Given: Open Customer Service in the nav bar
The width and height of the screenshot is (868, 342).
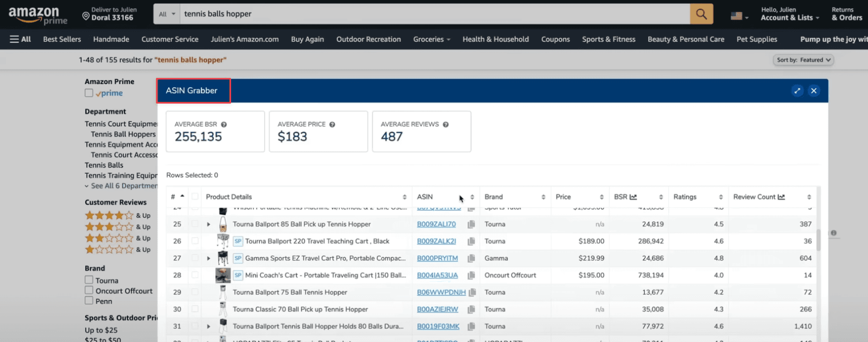Looking at the screenshot, I should [170, 40].
